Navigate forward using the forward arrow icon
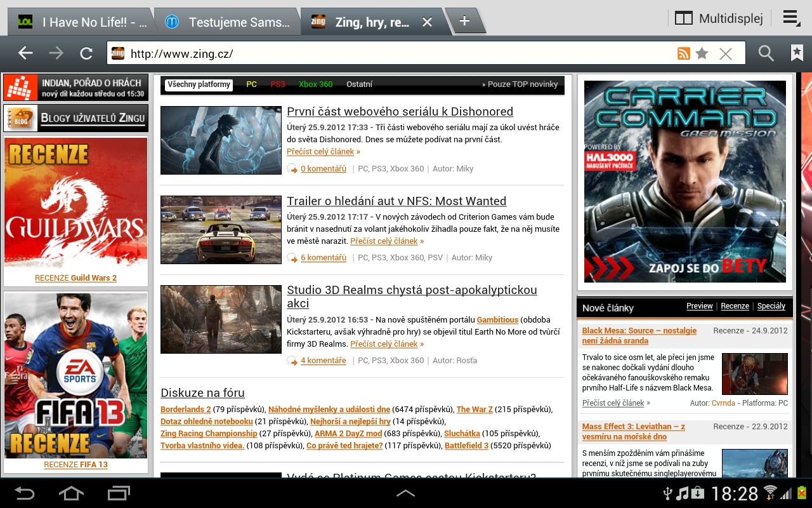Image resolution: width=812 pixels, height=508 pixels. click(56, 53)
